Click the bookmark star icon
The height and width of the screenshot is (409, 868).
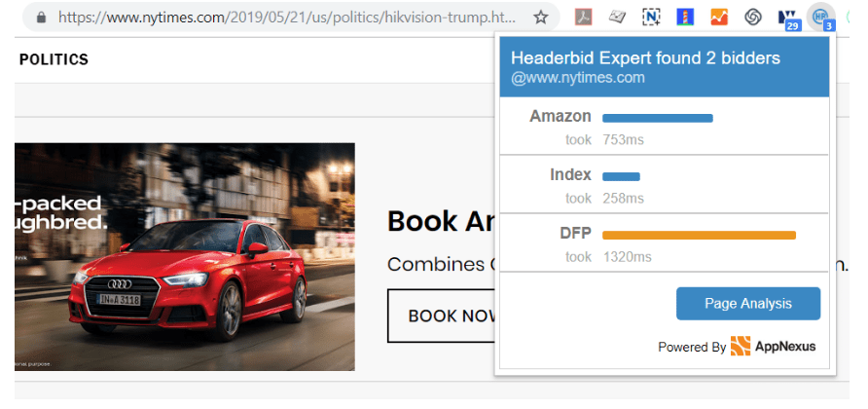click(x=541, y=17)
